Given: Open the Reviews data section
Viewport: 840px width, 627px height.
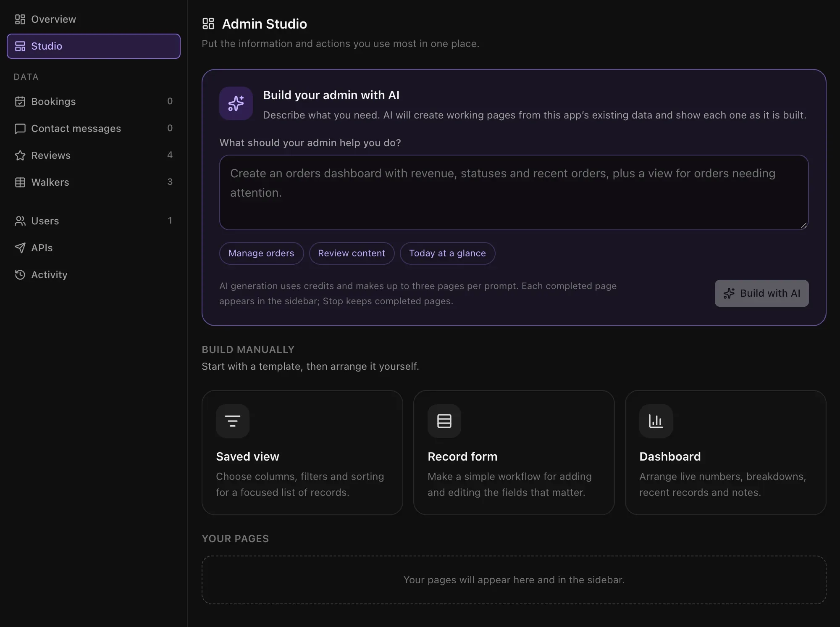Looking at the screenshot, I should tap(94, 155).
